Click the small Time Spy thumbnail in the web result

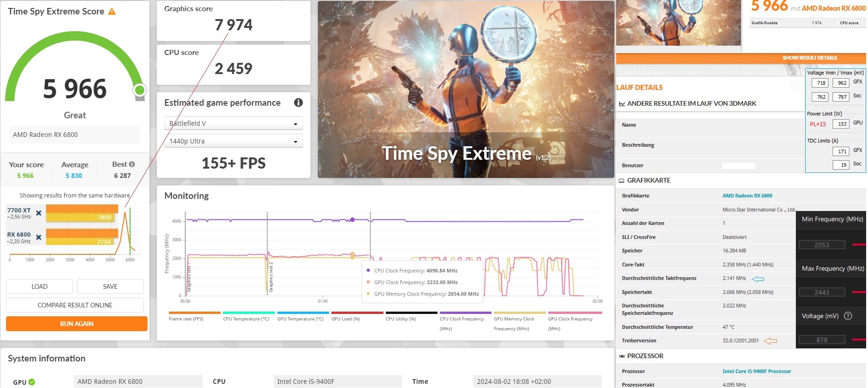pos(679,23)
